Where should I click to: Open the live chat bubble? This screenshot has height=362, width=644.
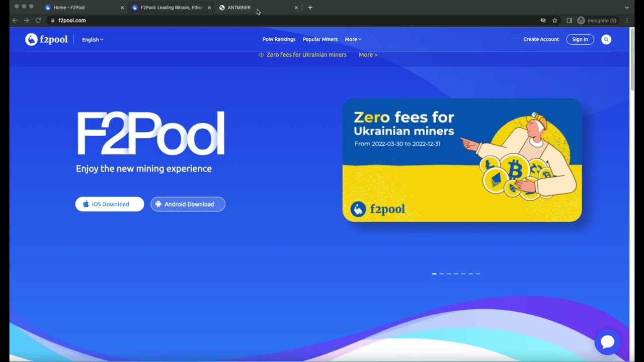(x=607, y=342)
